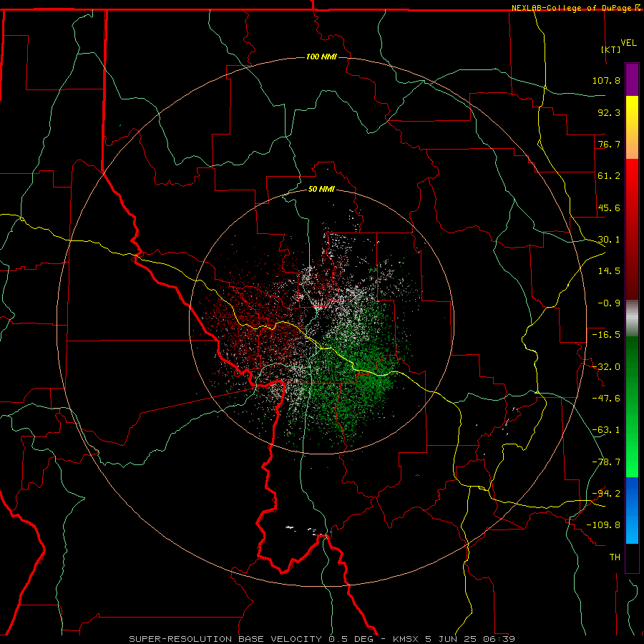Screen dimensions: 644x644
Task: Click the 50 NMI range ring label
Action: pyautogui.click(x=321, y=189)
